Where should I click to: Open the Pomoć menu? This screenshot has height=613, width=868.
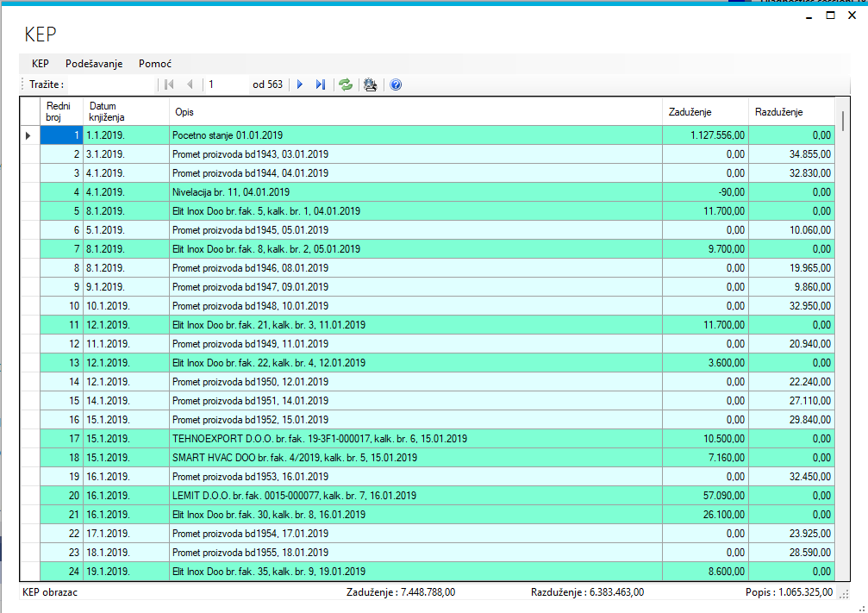155,64
